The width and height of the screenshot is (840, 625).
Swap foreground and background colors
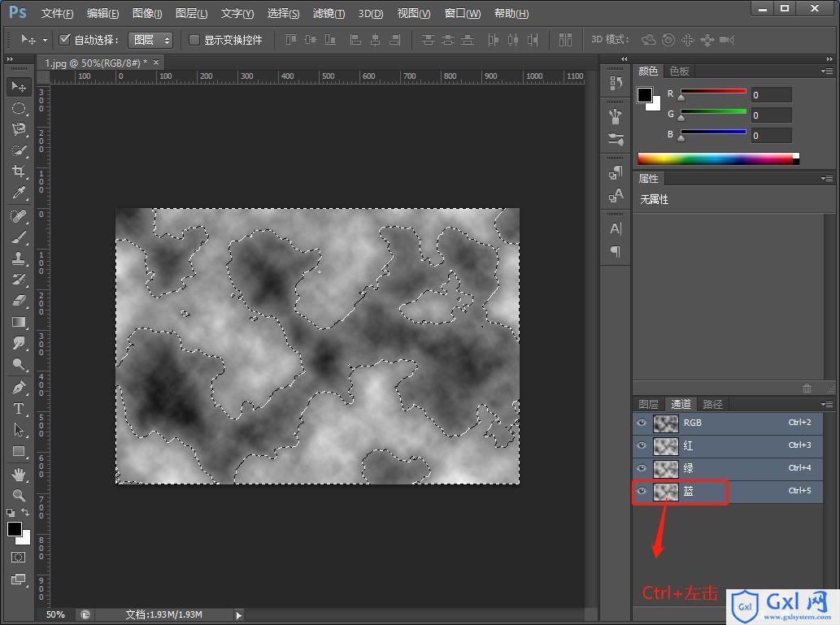(x=25, y=513)
